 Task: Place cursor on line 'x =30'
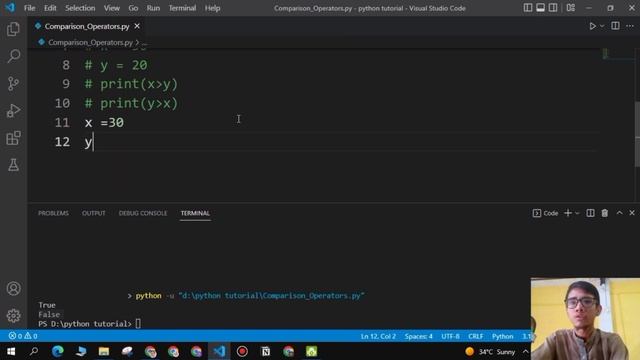[104, 122]
